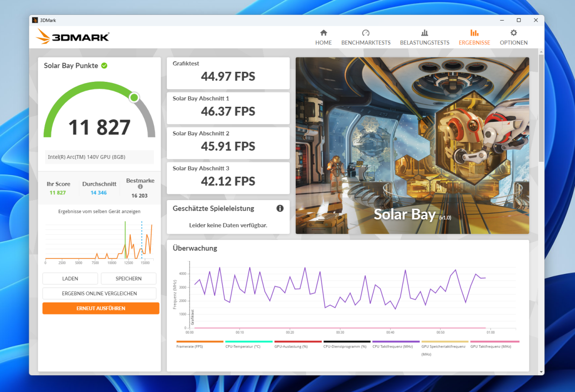Click the Solar Bay Punkte heading
575x392 pixels.
coord(71,66)
